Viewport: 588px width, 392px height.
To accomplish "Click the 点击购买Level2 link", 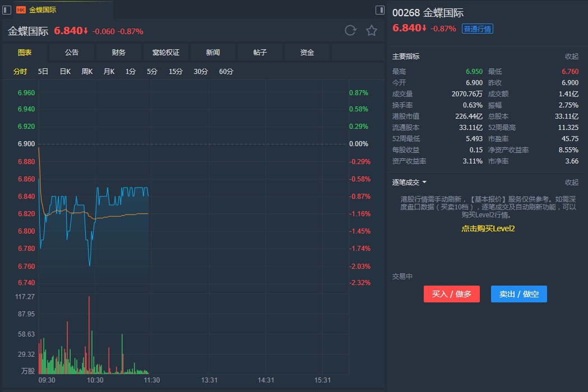I will (x=488, y=228).
